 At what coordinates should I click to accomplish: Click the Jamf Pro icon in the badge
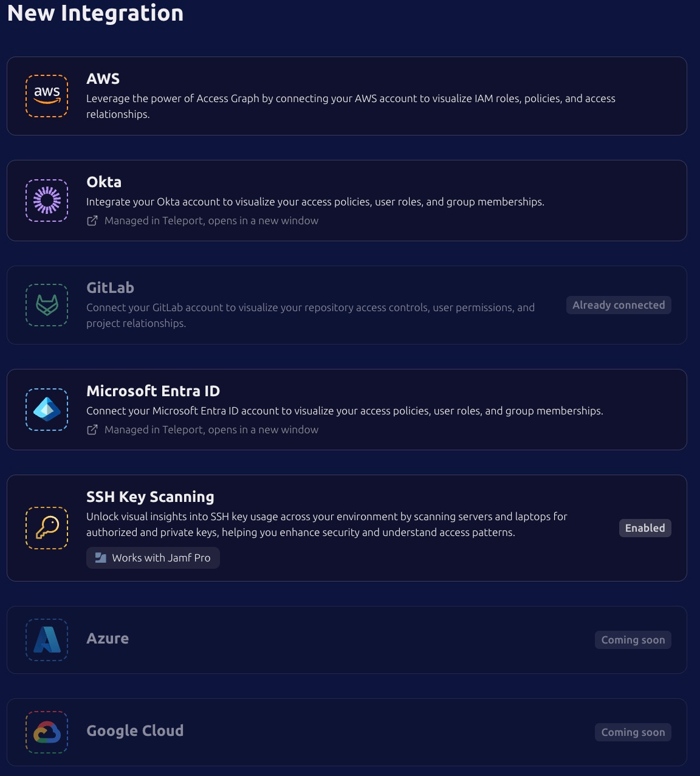coord(99,557)
